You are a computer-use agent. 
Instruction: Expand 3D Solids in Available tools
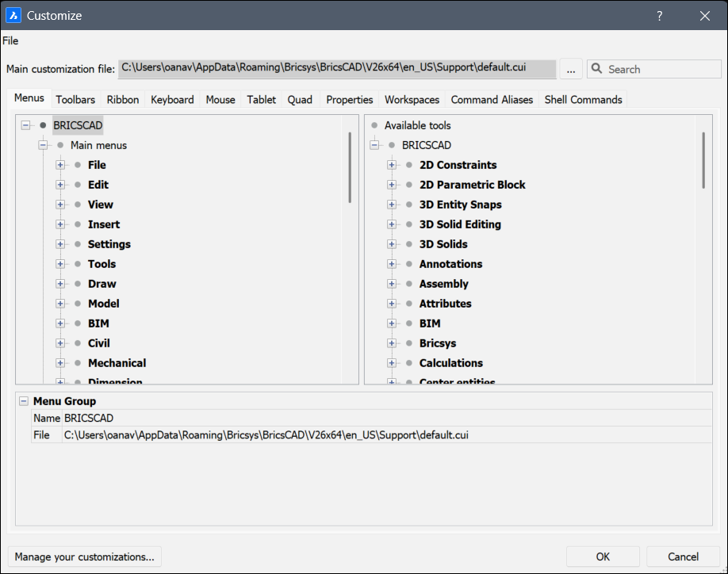[x=392, y=244]
